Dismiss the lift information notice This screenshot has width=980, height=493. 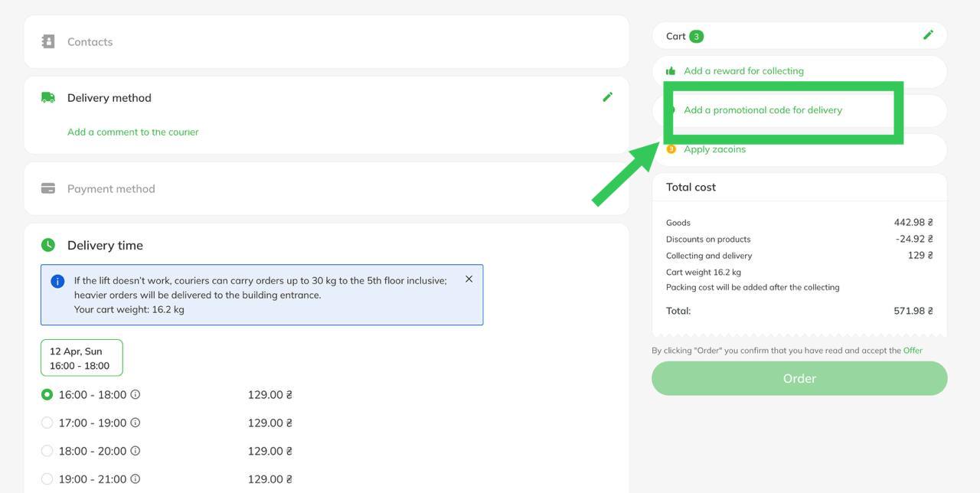tap(469, 279)
